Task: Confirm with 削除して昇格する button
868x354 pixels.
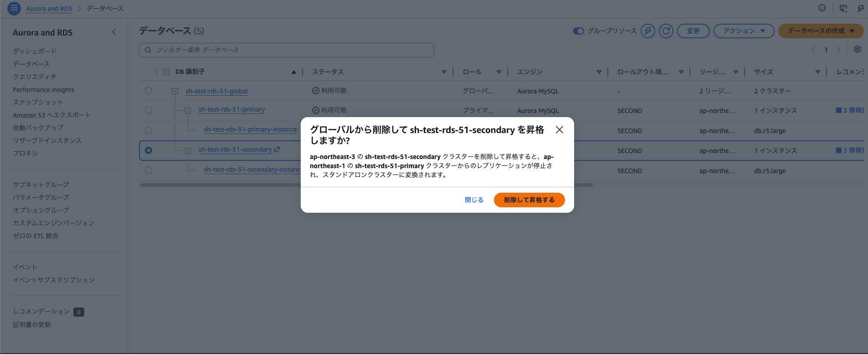Action: 529,200
